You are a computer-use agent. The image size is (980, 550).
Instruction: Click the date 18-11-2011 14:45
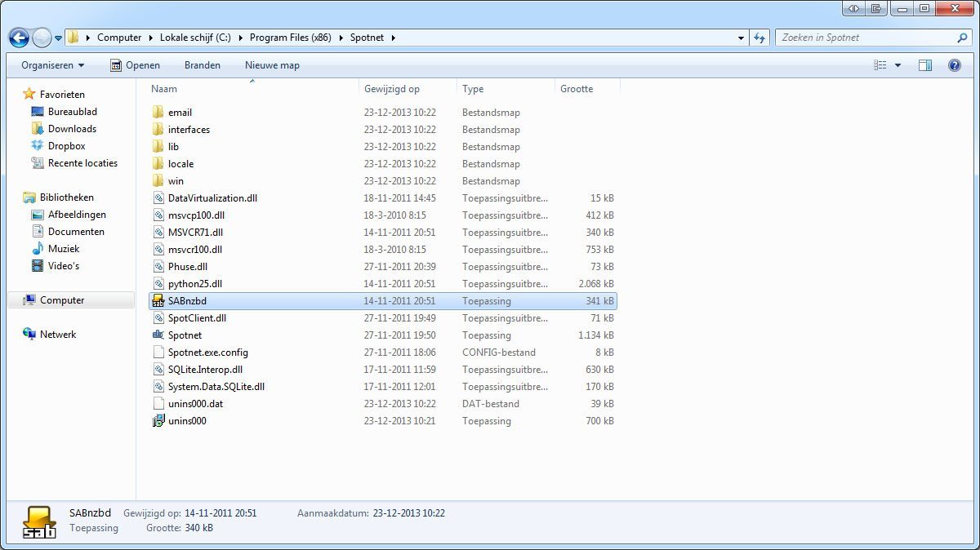[x=400, y=198]
